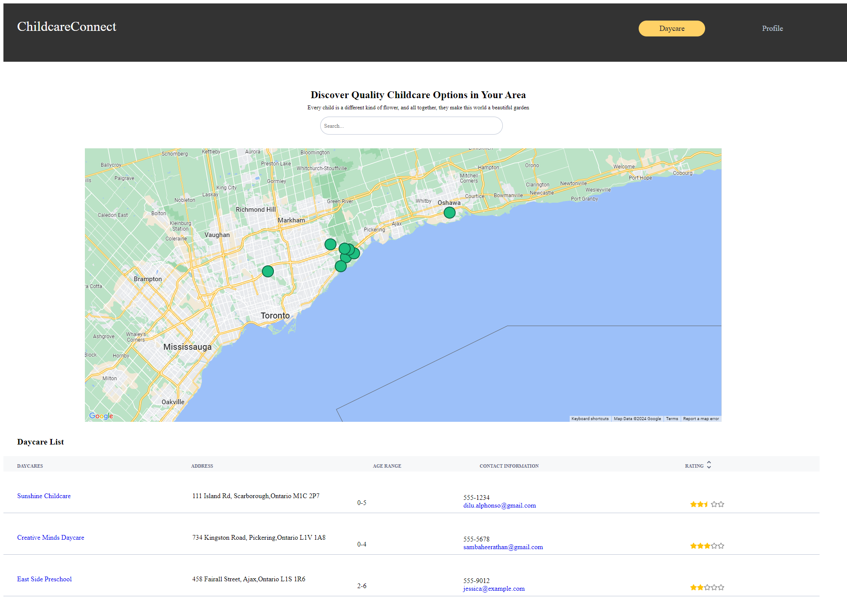Click the Google logo on the map
The width and height of the screenshot is (847, 616).
coord(101,416)
